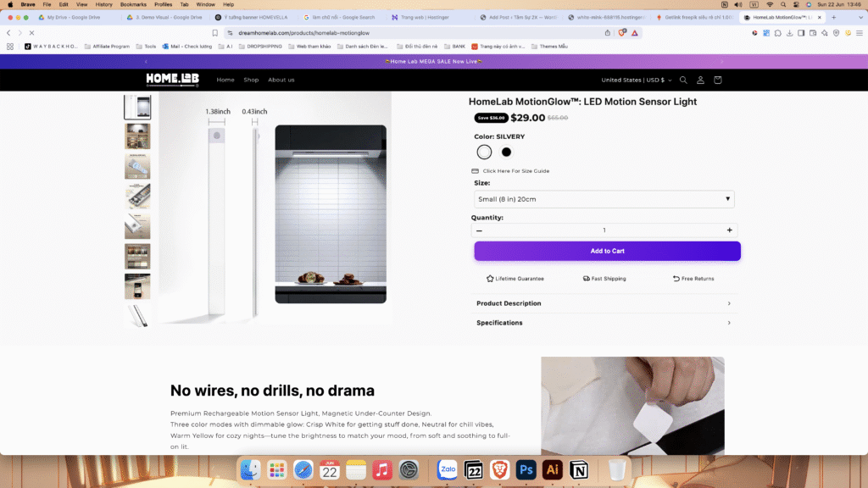The width and height of the screenshot is (868, 488).
Task: Open the History menu in menu bar
Action: [103, 4]
